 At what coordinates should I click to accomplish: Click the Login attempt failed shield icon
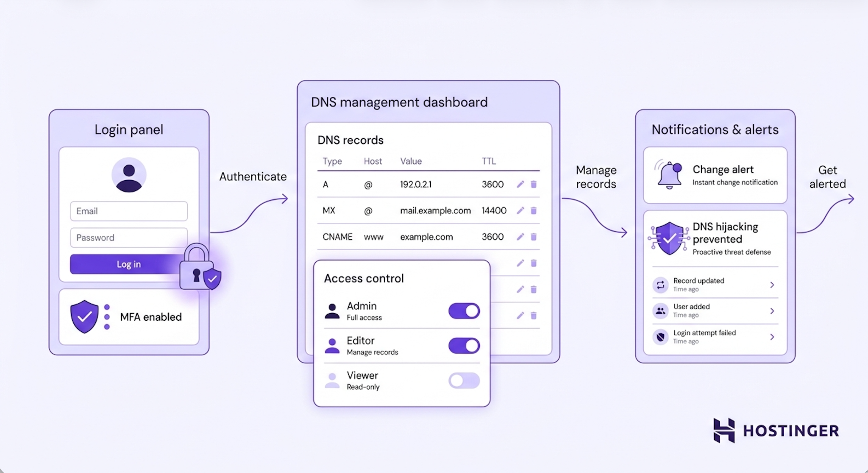tap(660, 337)
